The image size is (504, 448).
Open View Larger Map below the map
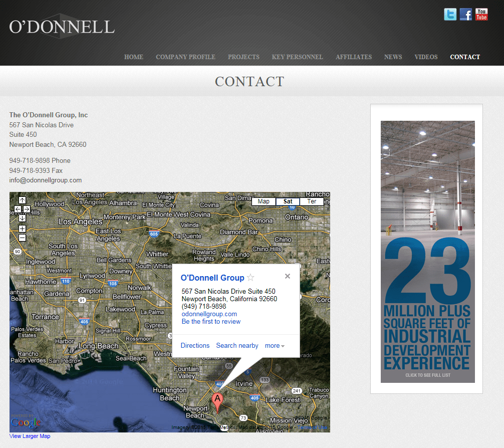tap(29, 436)
